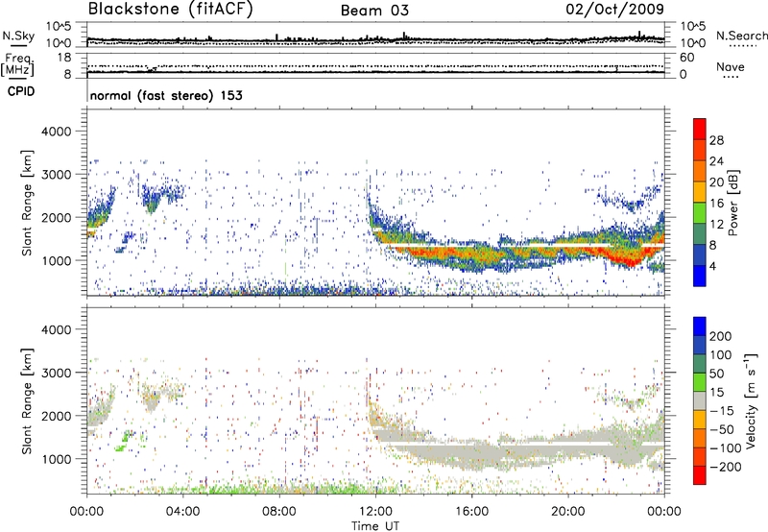Click the 'Beam 03' header label
The image size is (768, 532).
click(374, 11)
